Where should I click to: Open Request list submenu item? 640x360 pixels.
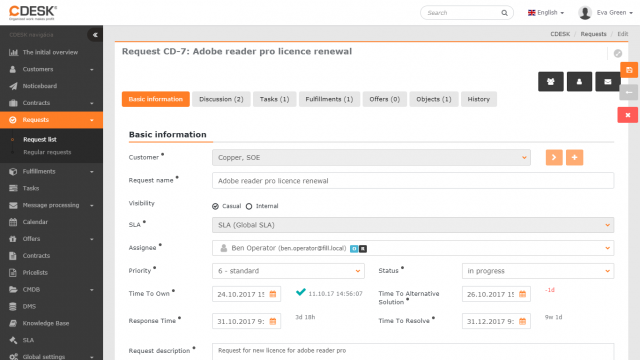click(x=40, y=140)
